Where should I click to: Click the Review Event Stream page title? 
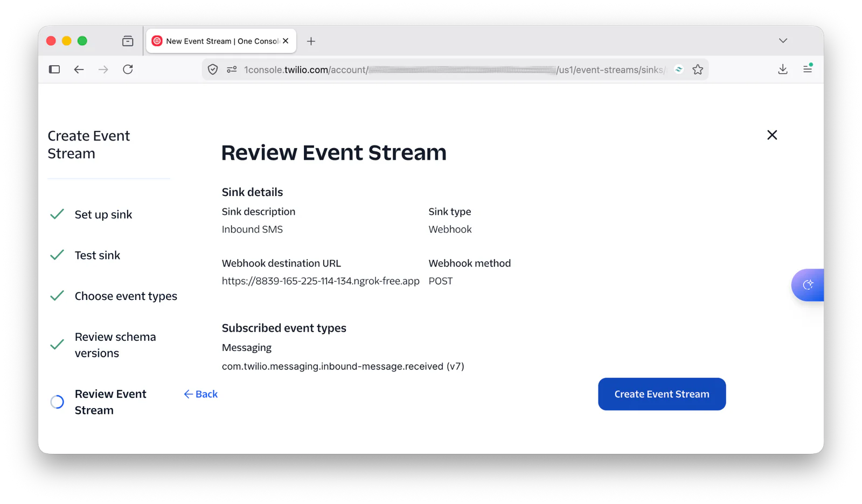(x=333, y=152)
